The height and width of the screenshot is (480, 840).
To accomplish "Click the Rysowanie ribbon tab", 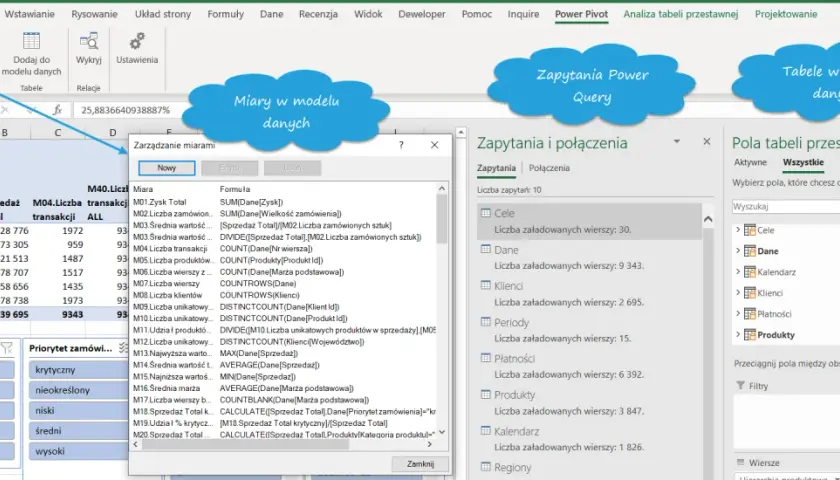I will click(94, 14).
